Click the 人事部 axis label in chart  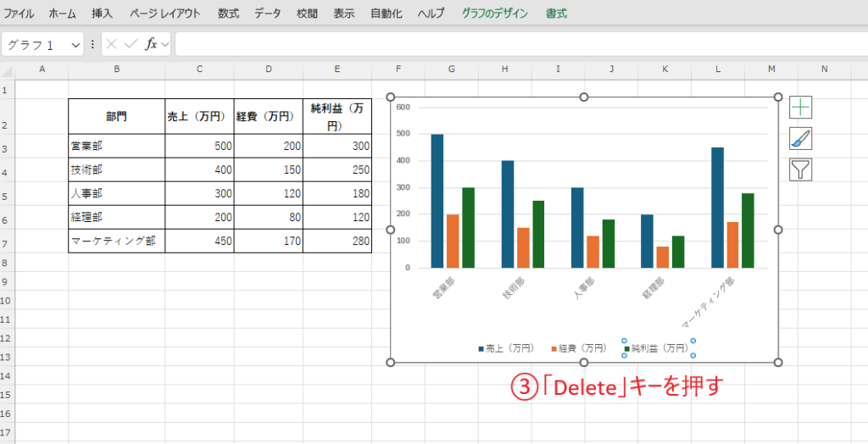pos(584,288)
